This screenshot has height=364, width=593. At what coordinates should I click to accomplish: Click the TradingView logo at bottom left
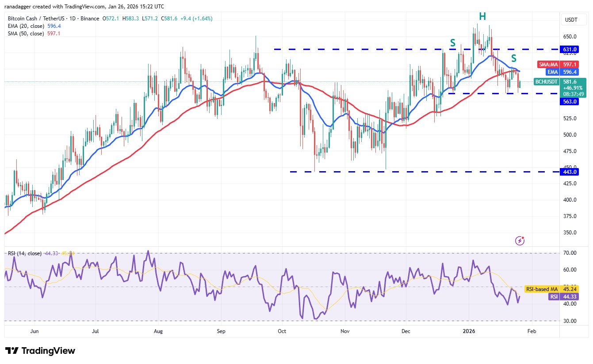tap(40, 351)
